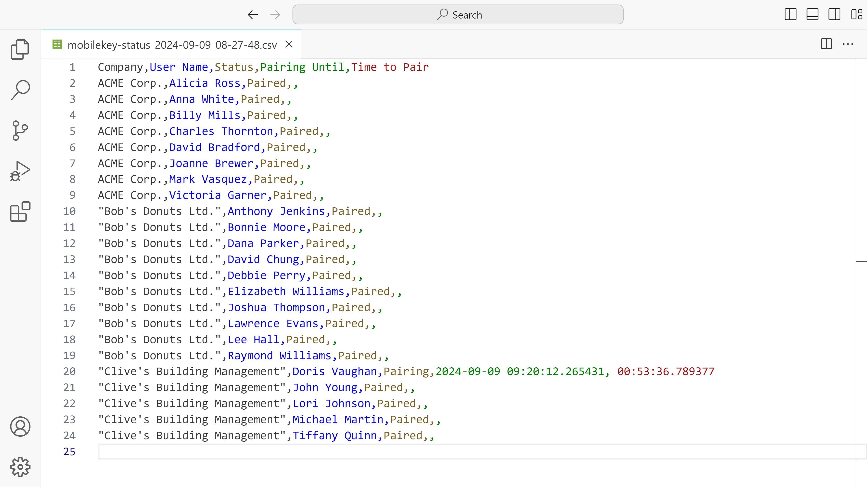Click on 'Tiffany Quinn' in line 24
The height and width of the screenshot is (488, 868).
coord(335,436)
